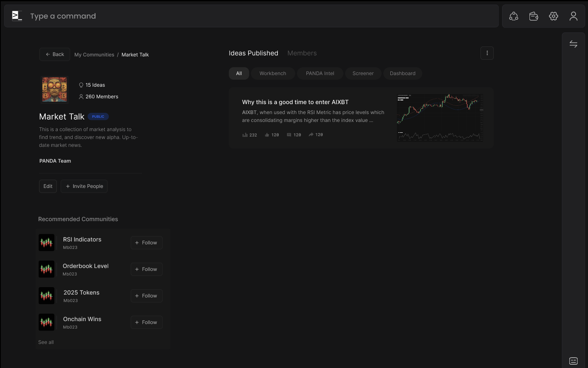Select the Workbench filter chip
588x368 pixels.
point(273,73)
